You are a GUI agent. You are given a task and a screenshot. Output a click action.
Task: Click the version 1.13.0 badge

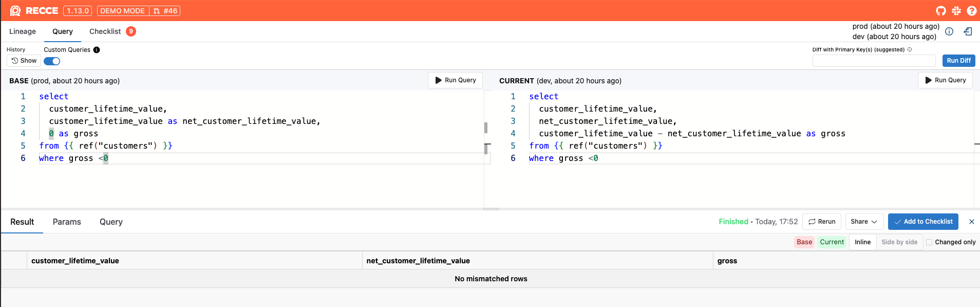(78, 11)
